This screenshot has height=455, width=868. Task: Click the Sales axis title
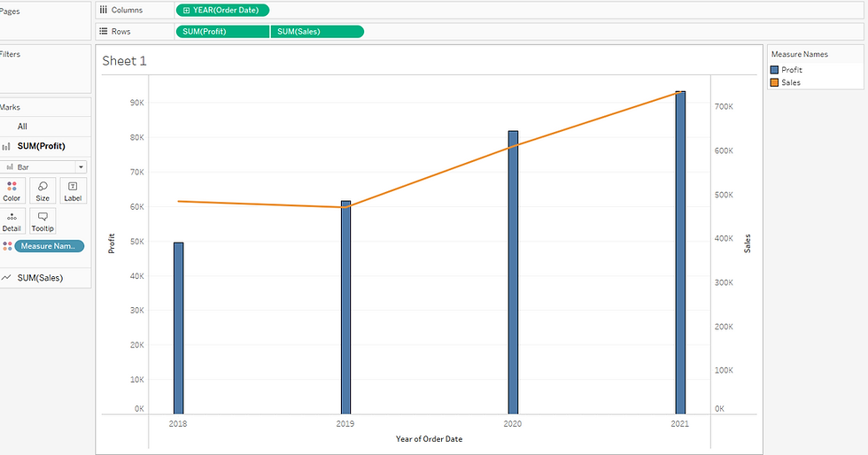click(748, 243)
